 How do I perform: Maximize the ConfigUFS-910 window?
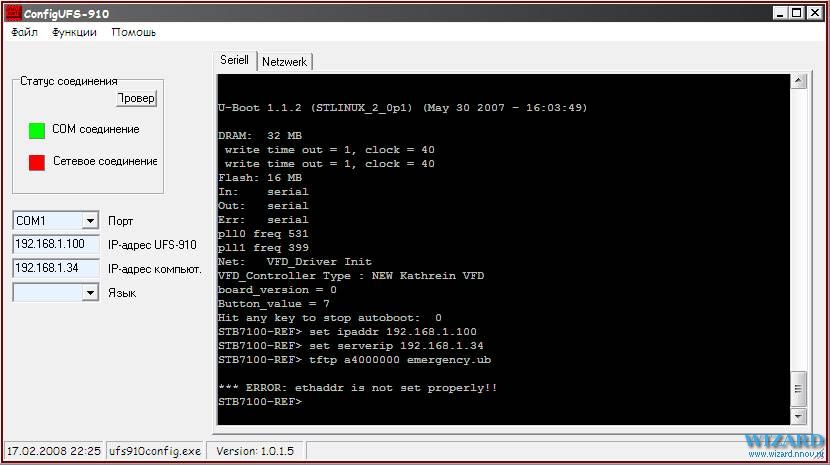coord(797,13)
